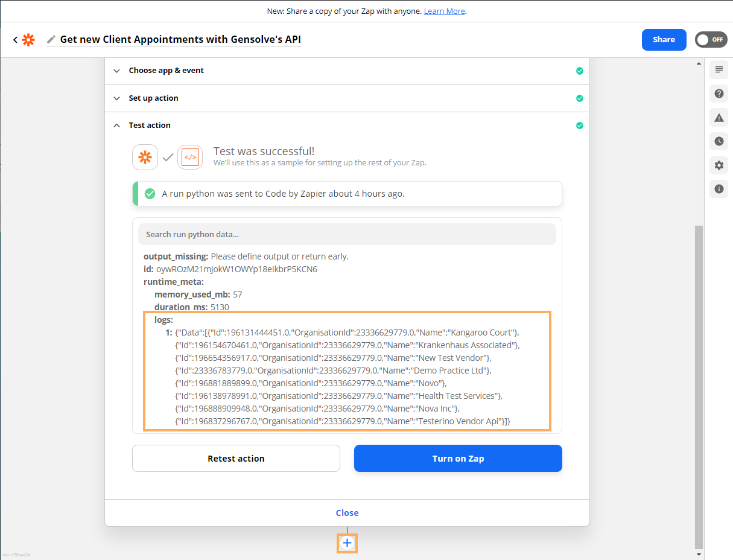Click the Zapier logo icon in header
733x560 pixels.
[x=28, y=40]
